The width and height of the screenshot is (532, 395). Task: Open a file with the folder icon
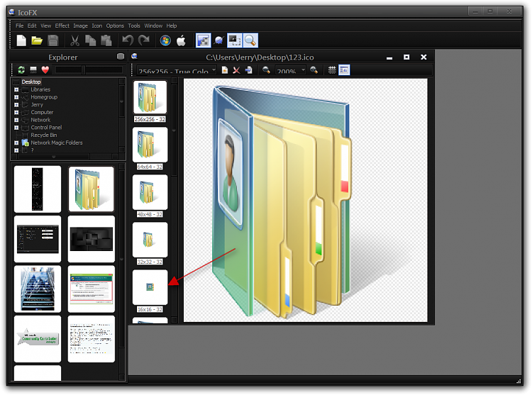[37, 40]
